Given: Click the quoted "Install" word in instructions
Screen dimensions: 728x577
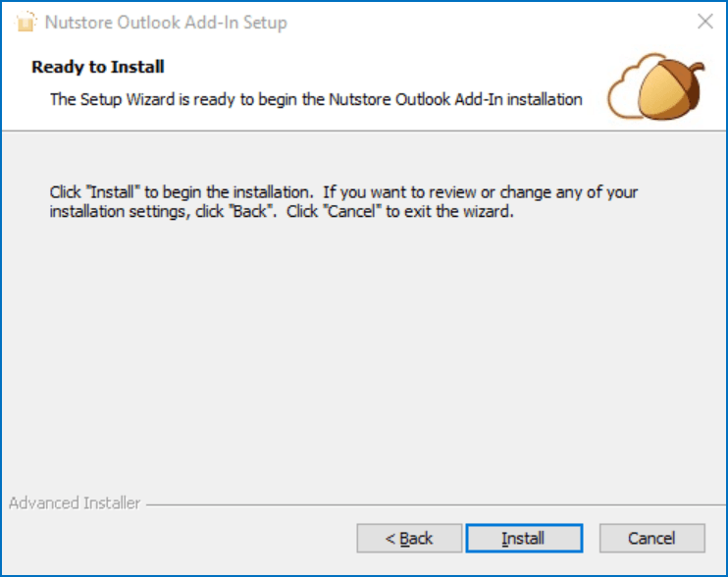Looking at the screenshot, I should pyautogui.click(x=113, y=192).
